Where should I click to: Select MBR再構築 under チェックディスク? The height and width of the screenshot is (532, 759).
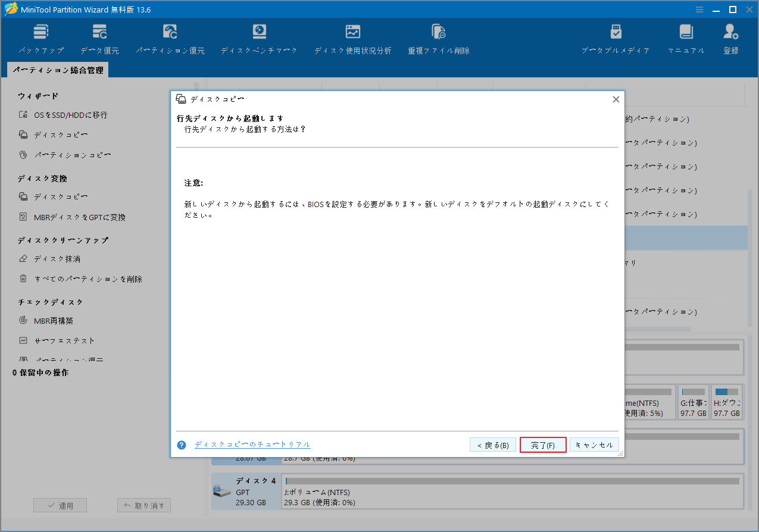[55, 320]
